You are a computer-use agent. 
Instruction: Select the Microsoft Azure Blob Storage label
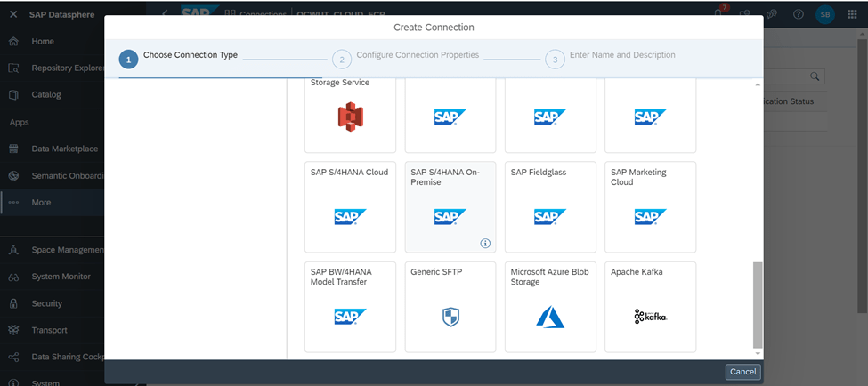tap(549, 277)
